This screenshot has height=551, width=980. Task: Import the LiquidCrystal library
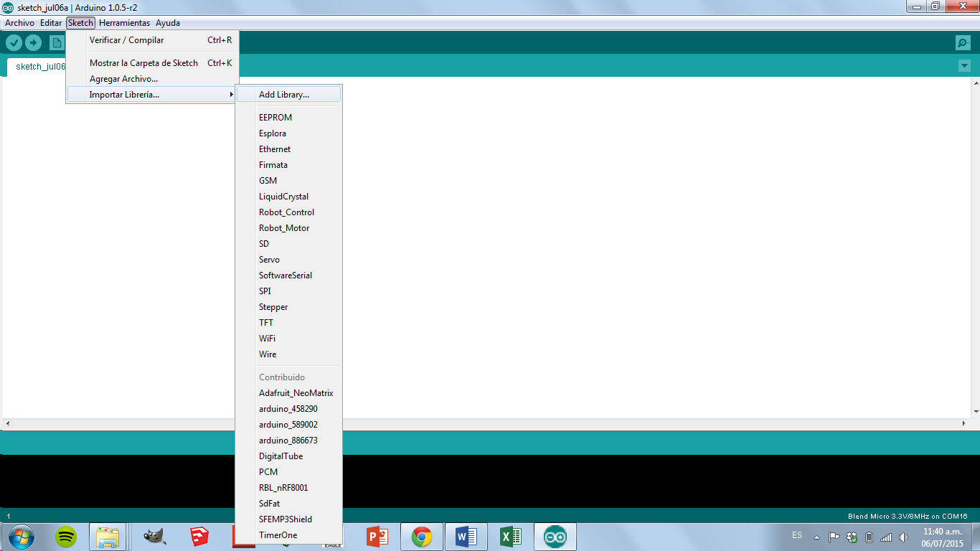coord(289,197)
